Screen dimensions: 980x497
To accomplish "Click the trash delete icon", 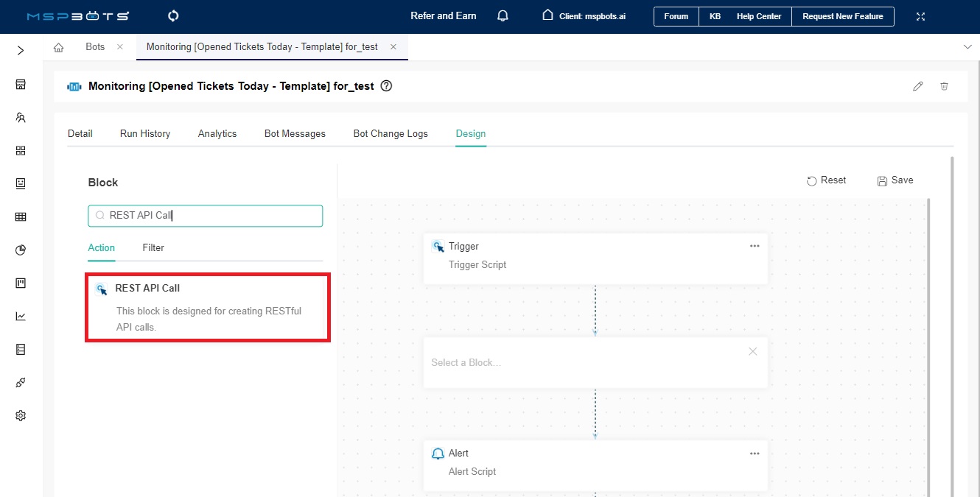I will (944, 86).
